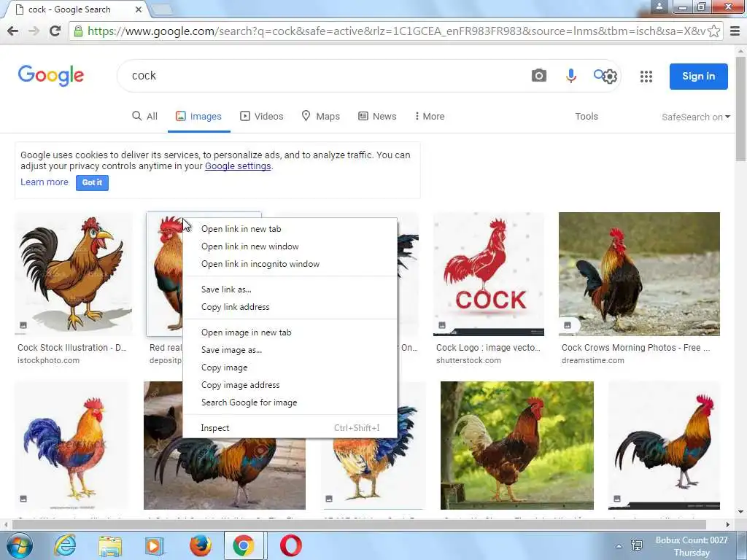Close the cock - Google Search tab
Screen dimensions: 747x560
[x=138, y=9]
